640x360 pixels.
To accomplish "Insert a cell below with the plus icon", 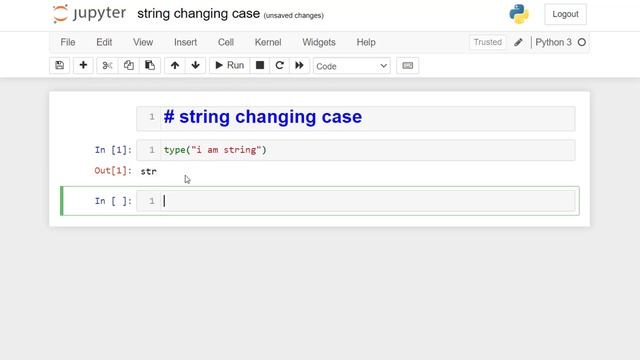I will pyautogui.click(x=83, y=65).
